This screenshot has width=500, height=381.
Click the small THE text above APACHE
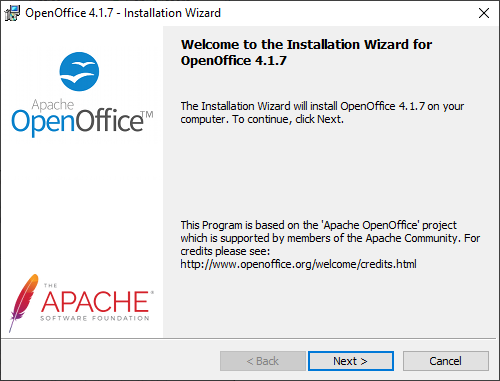[x=51, y=285]
